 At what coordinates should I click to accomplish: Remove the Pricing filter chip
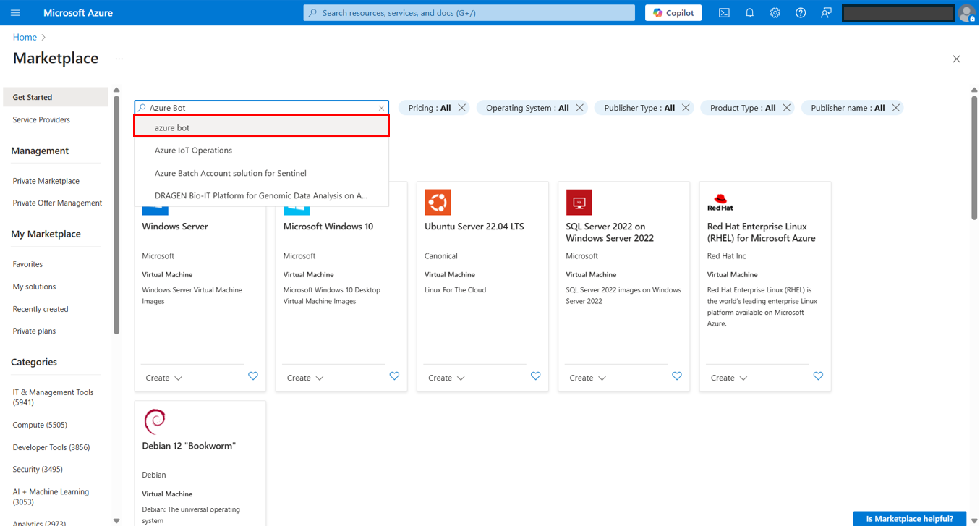(x=462, y=108)
